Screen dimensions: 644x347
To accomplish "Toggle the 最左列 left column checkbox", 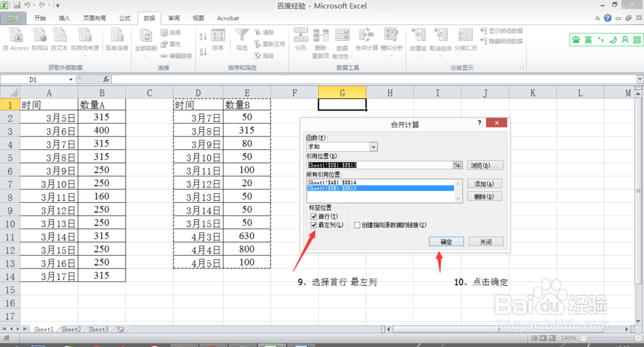I will [x=314, y=225].
